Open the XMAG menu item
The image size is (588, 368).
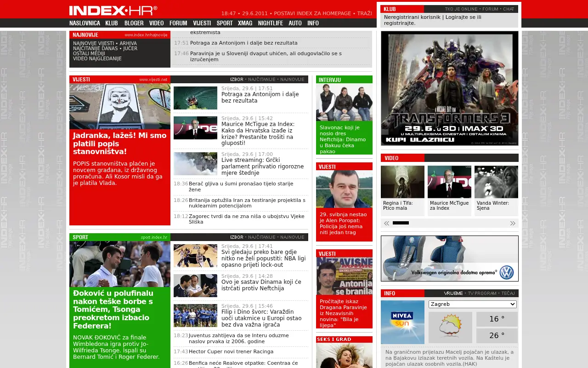click(x=245, y=23)
